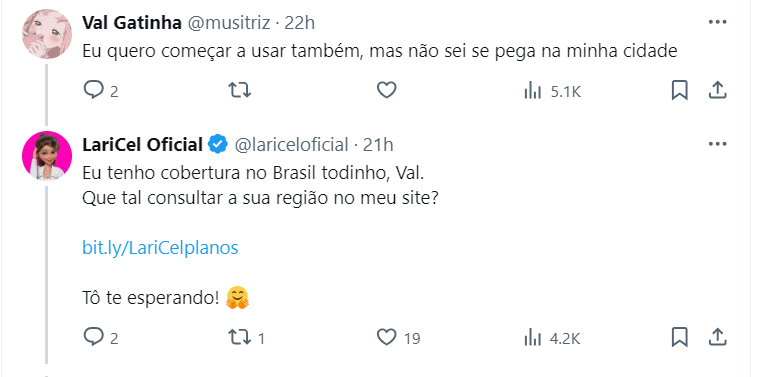Click the @musitriz handle

229,22
